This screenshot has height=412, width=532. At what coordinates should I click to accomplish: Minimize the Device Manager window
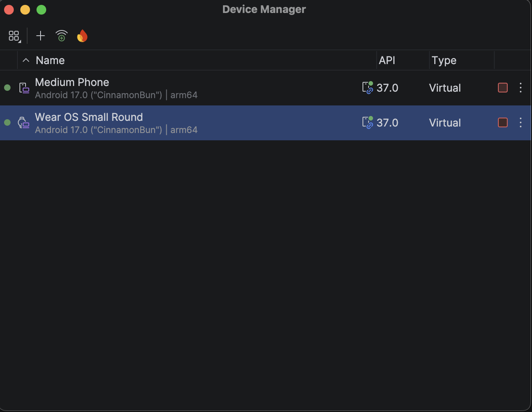click(25, 10)
